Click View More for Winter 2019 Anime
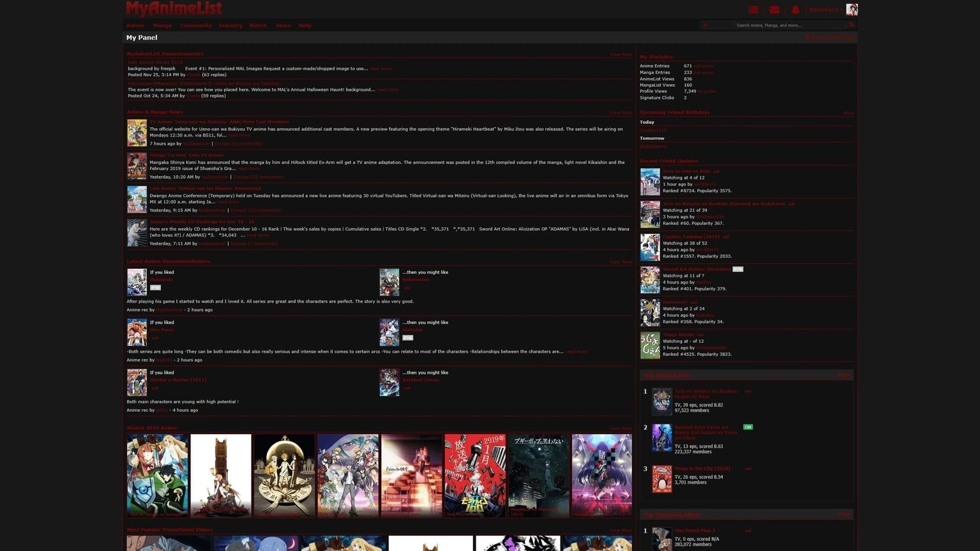Viewport: 980px width, 551px height. (621, 428)
